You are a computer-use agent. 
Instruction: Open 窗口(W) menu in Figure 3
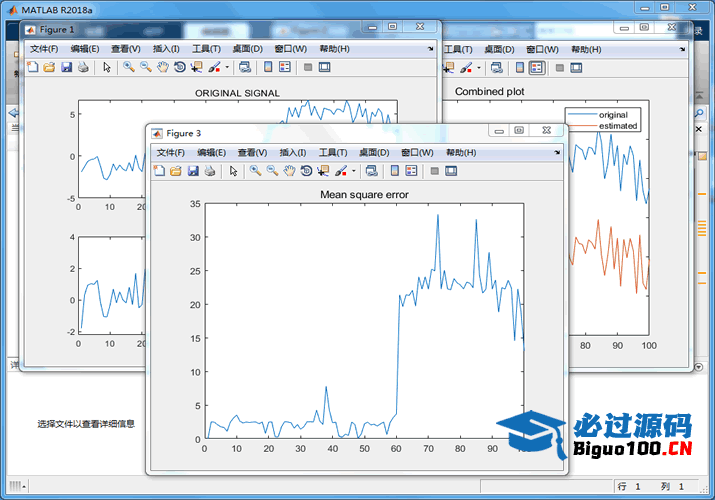click(417, 153)
